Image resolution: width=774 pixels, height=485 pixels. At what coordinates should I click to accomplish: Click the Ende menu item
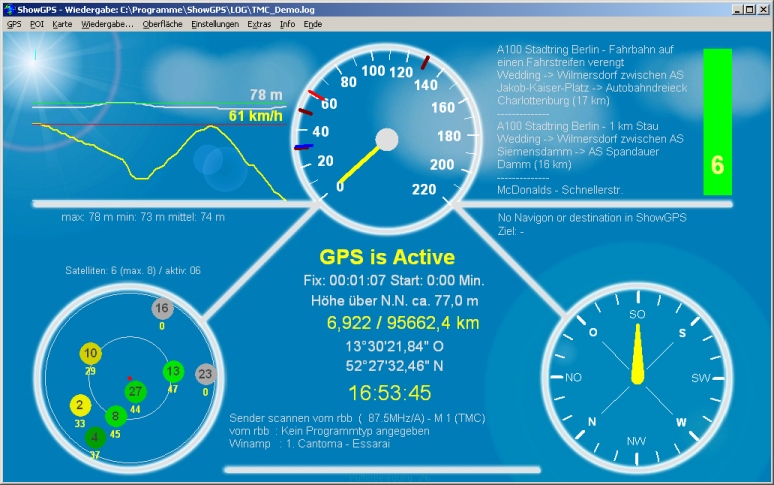pyautogui.click(x=312, y=24)
